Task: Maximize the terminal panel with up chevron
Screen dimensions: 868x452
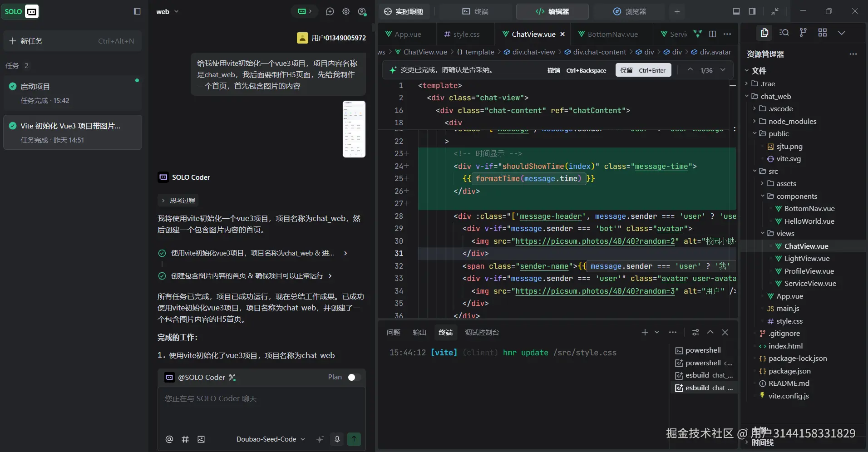Action: click(x=710, y=333)
